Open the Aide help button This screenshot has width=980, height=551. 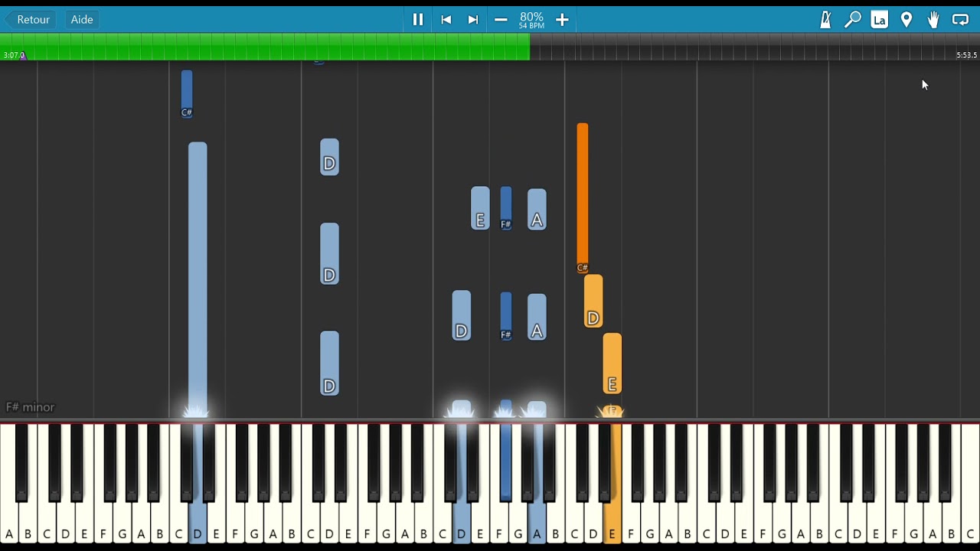82,19
